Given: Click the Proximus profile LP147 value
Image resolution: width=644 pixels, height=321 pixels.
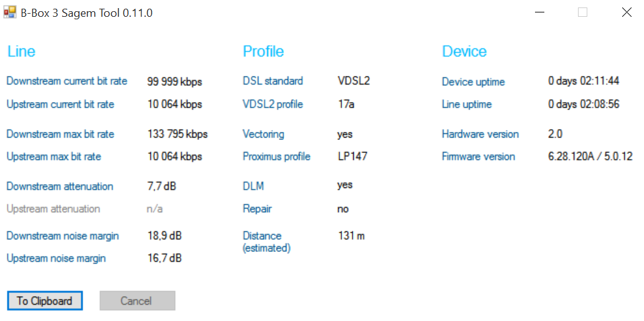Looking at the screenshot, I should tap(353, 157).
